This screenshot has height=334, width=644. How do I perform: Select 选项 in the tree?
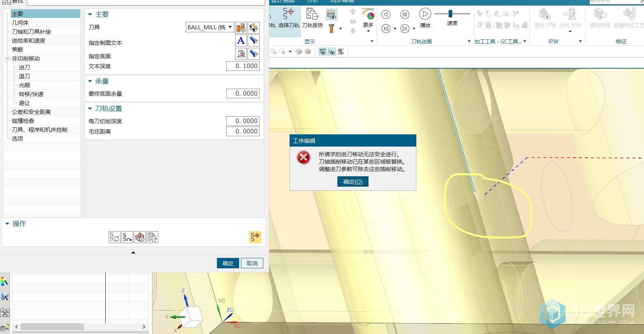17,138
